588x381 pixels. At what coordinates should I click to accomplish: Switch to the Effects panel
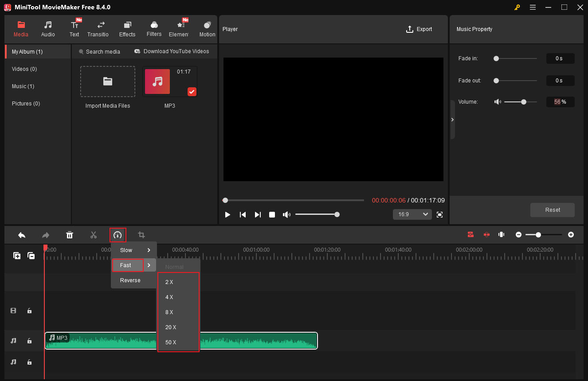coord(127,28)
